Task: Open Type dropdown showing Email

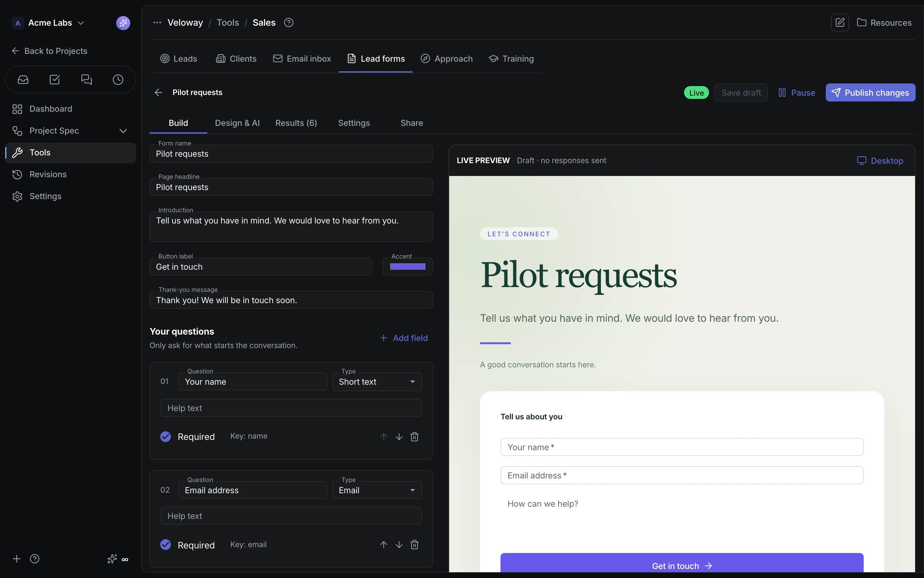Action: point(377,490)
